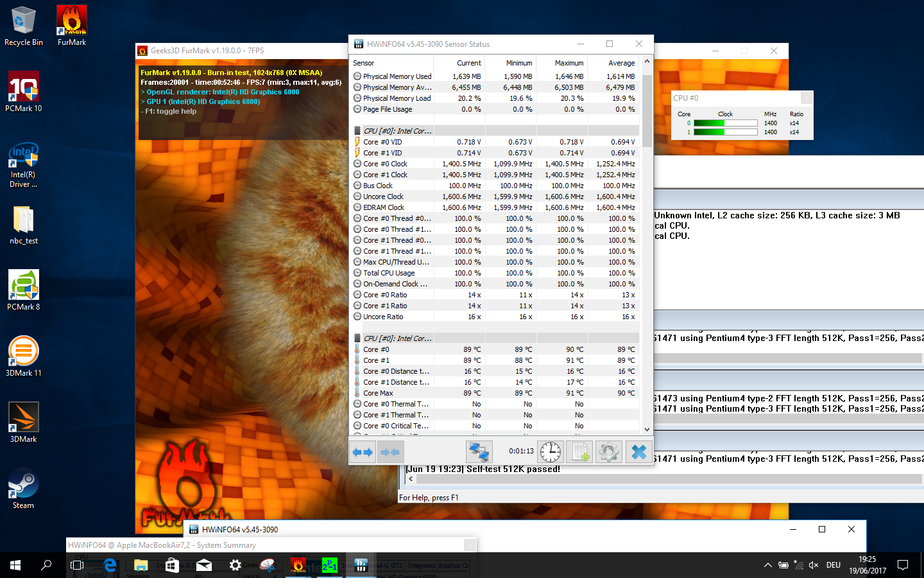Viewport: 924px width, 578px height.
Task: Open Settings gear on the taskbar
Action: 235,565
